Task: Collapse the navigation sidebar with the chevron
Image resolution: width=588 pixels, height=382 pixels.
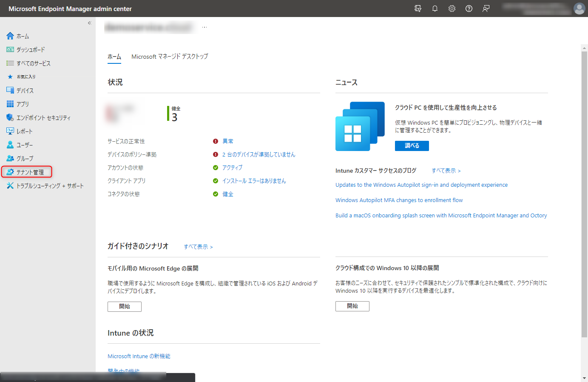Action: tap(89, 23)
